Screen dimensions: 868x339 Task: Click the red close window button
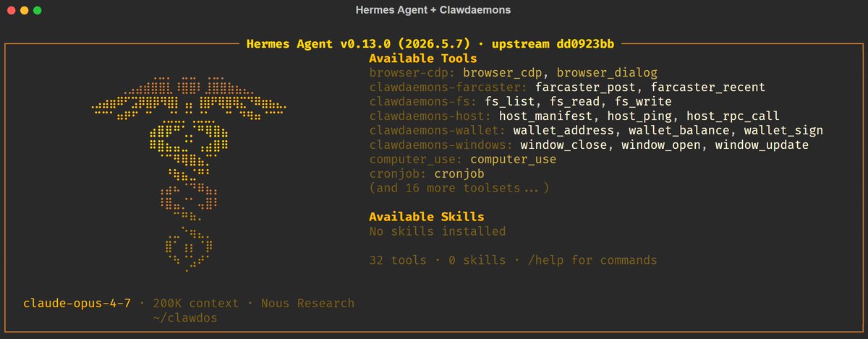click(x=11, y=11)
